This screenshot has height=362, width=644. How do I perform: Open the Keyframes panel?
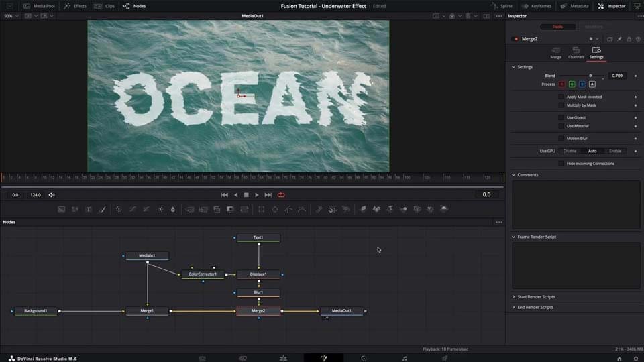[x=537, y=6]
